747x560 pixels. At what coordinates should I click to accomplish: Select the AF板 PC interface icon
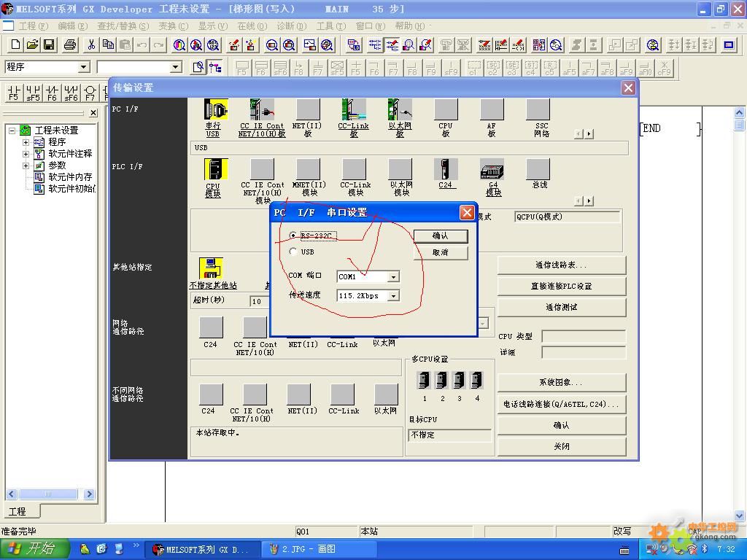(492, 109)
